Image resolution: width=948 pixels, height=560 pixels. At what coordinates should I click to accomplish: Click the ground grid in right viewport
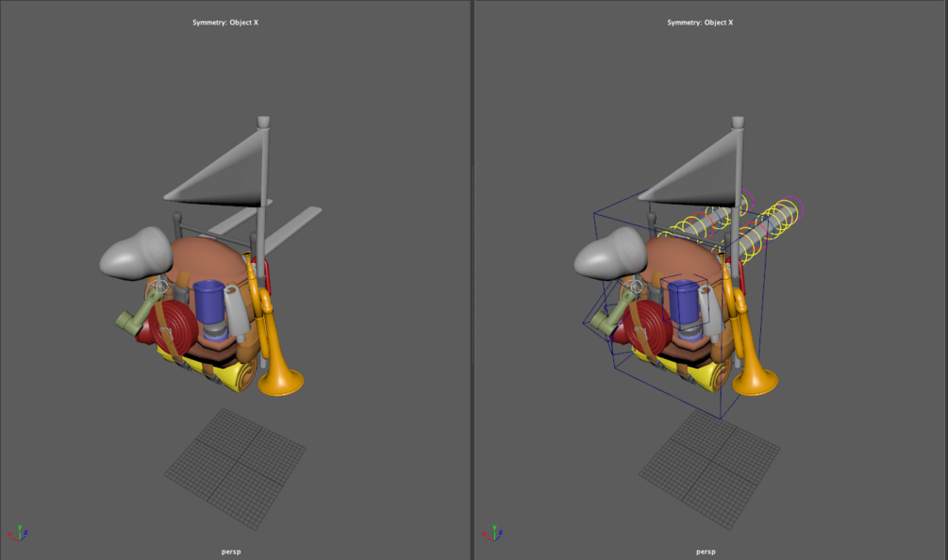click(x=709, y=469)
